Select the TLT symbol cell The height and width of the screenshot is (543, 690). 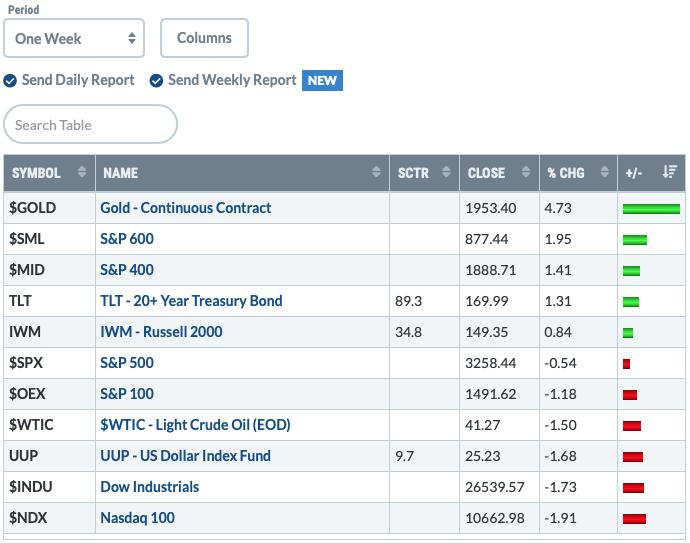[49, 301]
